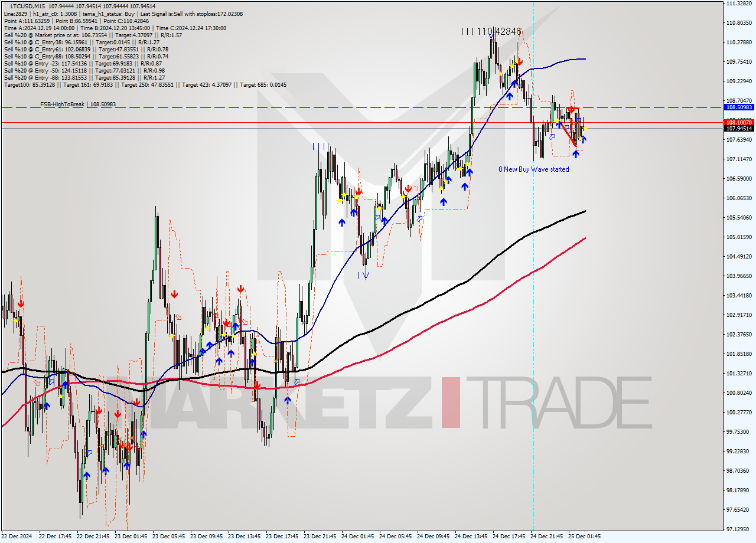The image size is (756, 543).
Task: Click the 'Time A:2024.12.19 14:00:00' line
Action: point(115,28)
